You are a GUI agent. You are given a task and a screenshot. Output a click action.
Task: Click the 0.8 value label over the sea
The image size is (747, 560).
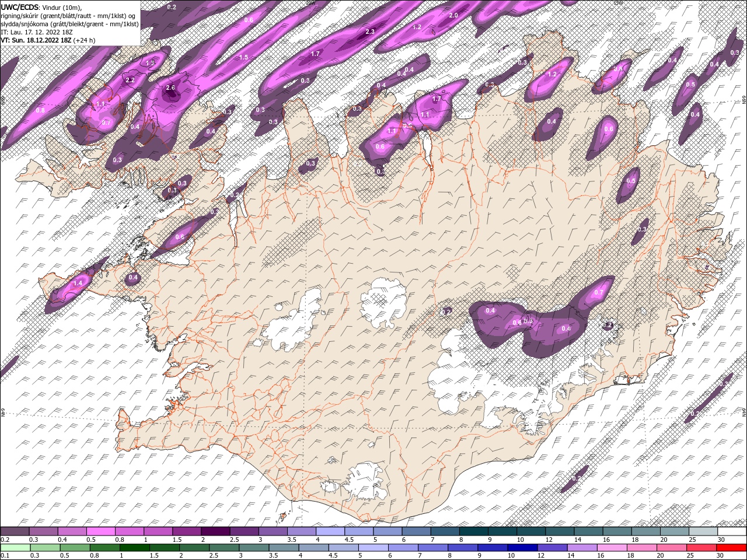pos(40,110)
